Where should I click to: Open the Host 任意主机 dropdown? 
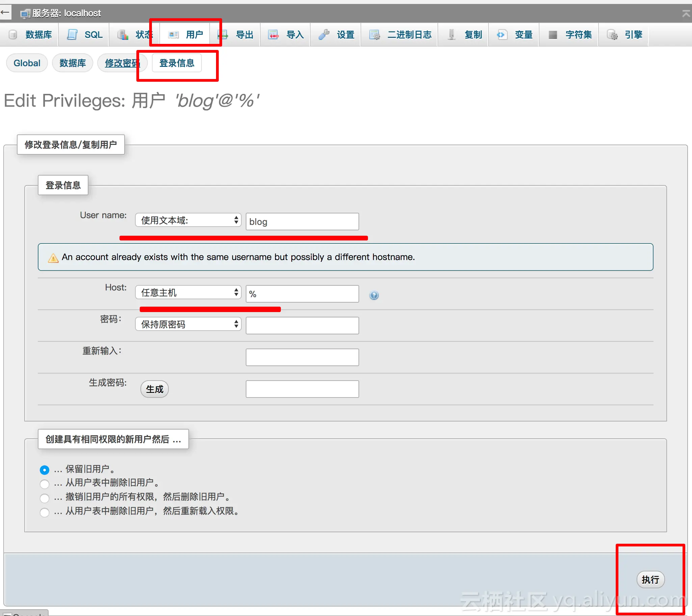[x=188, y=292]
